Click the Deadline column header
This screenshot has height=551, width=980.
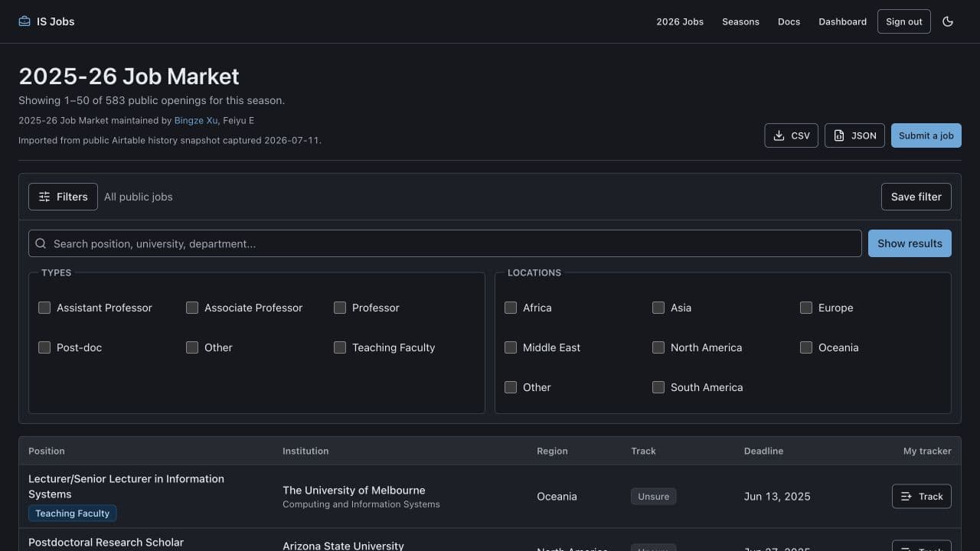tap(763, 451)
